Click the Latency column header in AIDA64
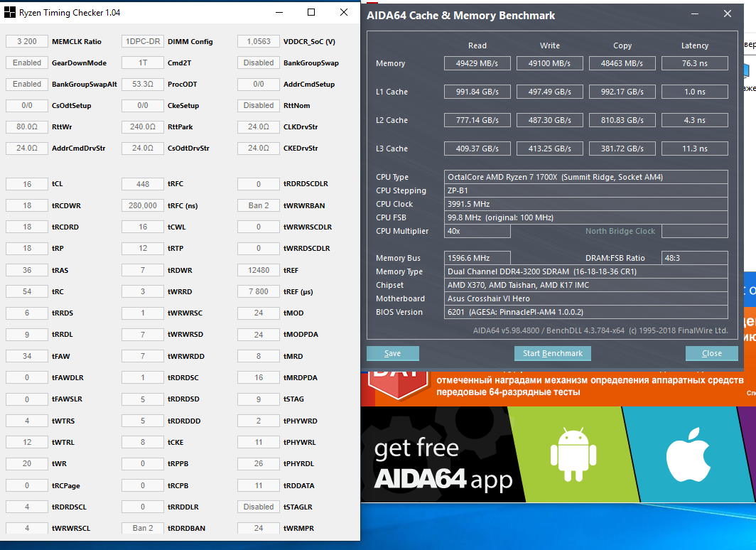The image size is (756, 550). 695,45
